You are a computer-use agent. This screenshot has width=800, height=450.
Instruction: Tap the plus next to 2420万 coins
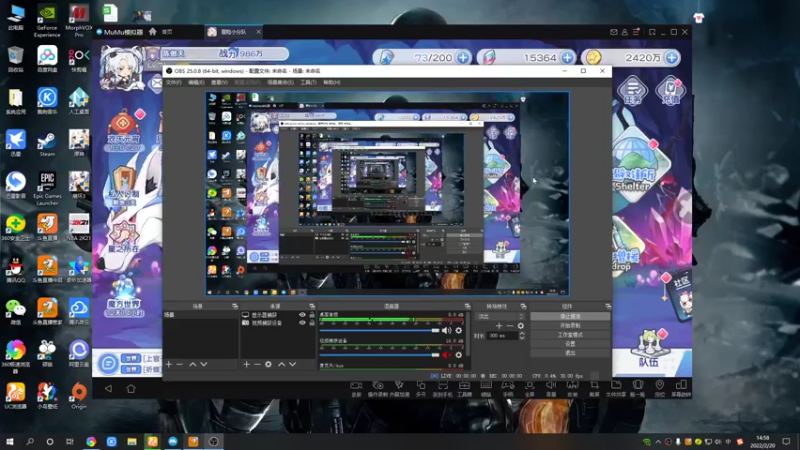672,58
